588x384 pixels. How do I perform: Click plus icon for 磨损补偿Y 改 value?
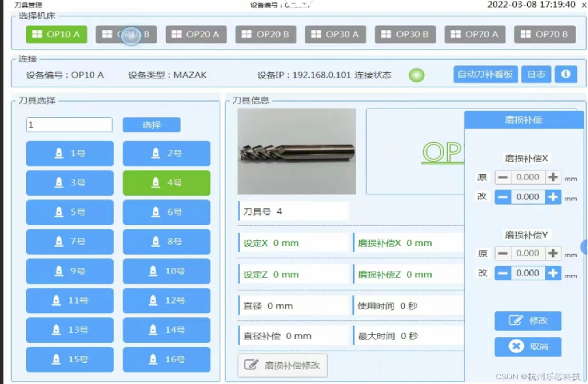(553, 274)
